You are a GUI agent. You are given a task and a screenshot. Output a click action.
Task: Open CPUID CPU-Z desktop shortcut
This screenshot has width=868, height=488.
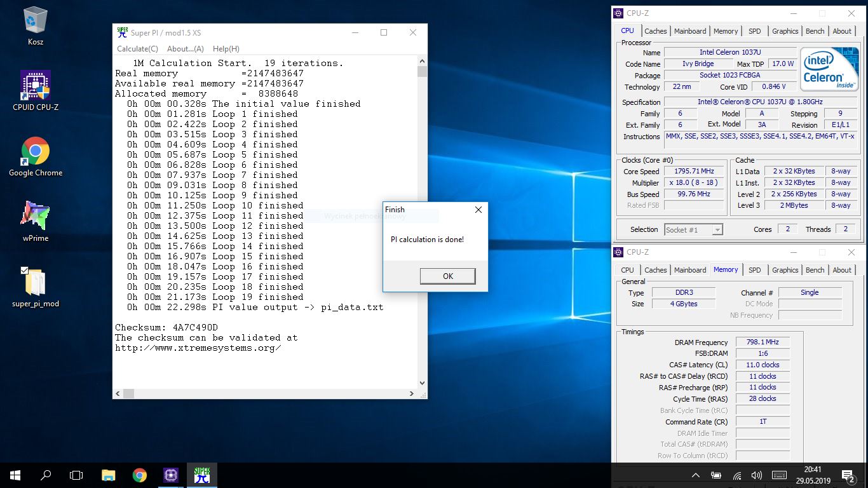36,90
